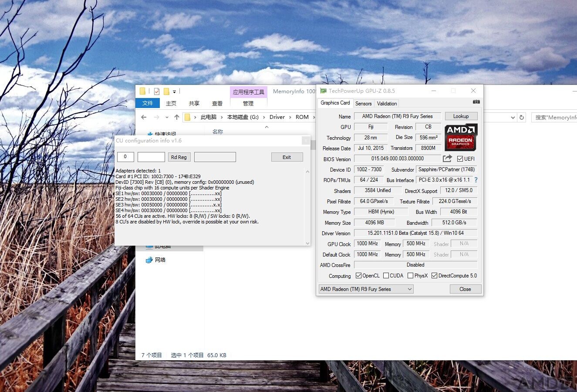Click 此电脑 in the address bar

(208, 117)
